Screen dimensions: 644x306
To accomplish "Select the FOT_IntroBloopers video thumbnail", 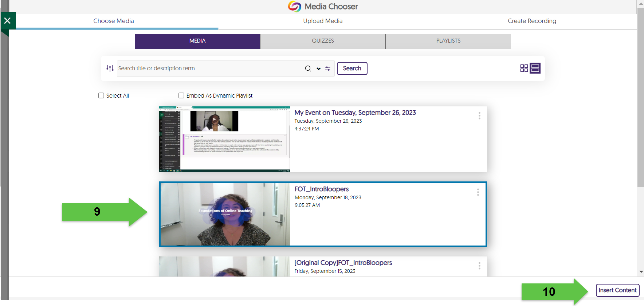I will (x=225, y=214).
